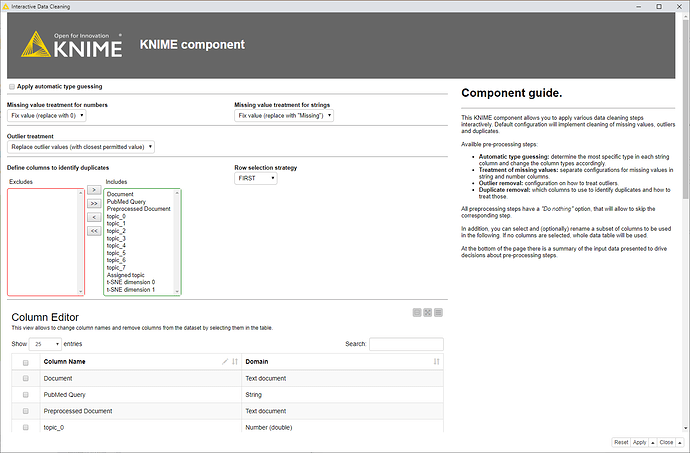Sort by Column Name using sort arrows
690x453 pixels.
tap(235, 361)
